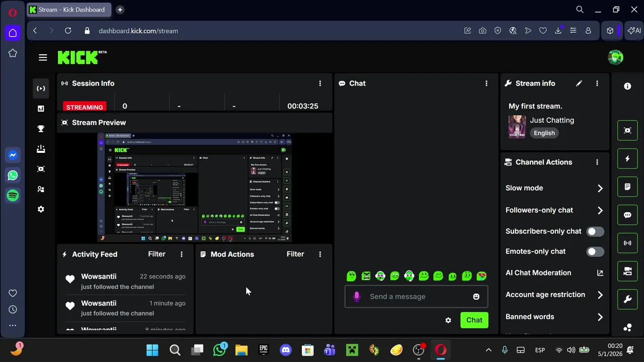Screen dimensions: 644x362
Task: Toggle the session info broadcast widget in right rail
Action: coord(627,243)
